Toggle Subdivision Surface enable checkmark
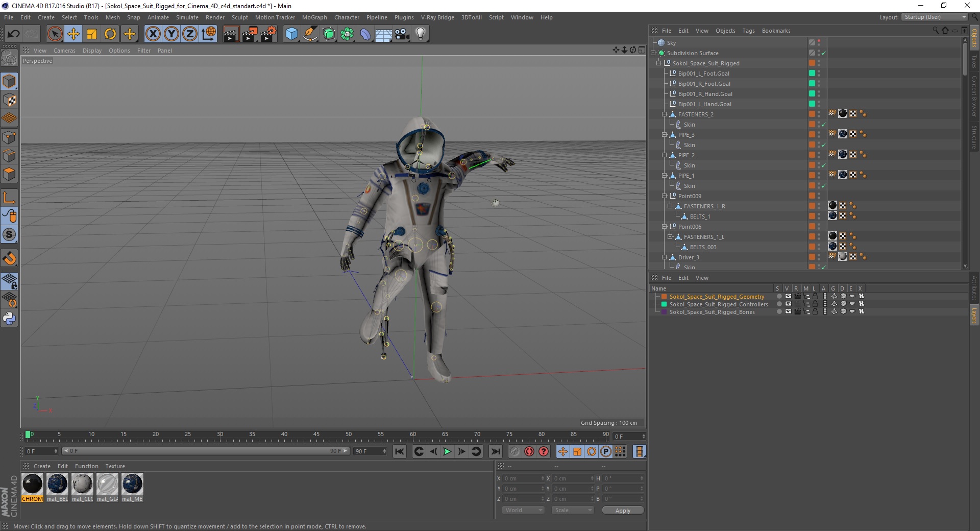Viewport: 980px width, 531px height. pos(824,53)
